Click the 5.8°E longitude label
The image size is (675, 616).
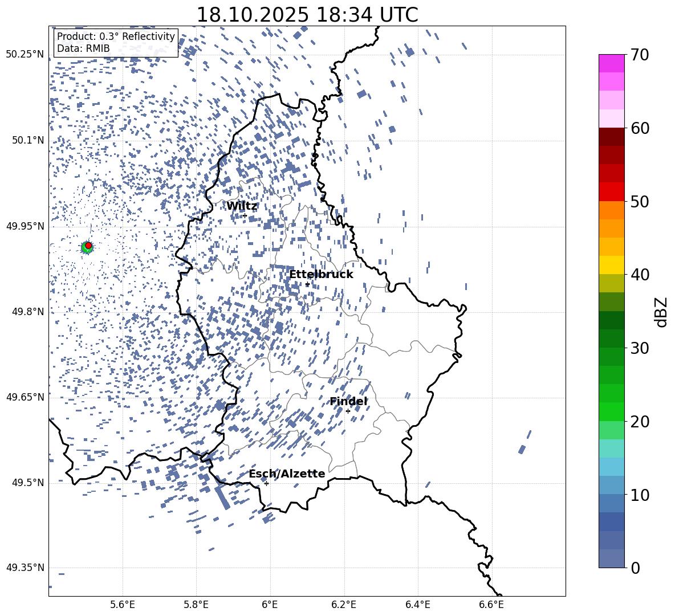coord(196,605)
